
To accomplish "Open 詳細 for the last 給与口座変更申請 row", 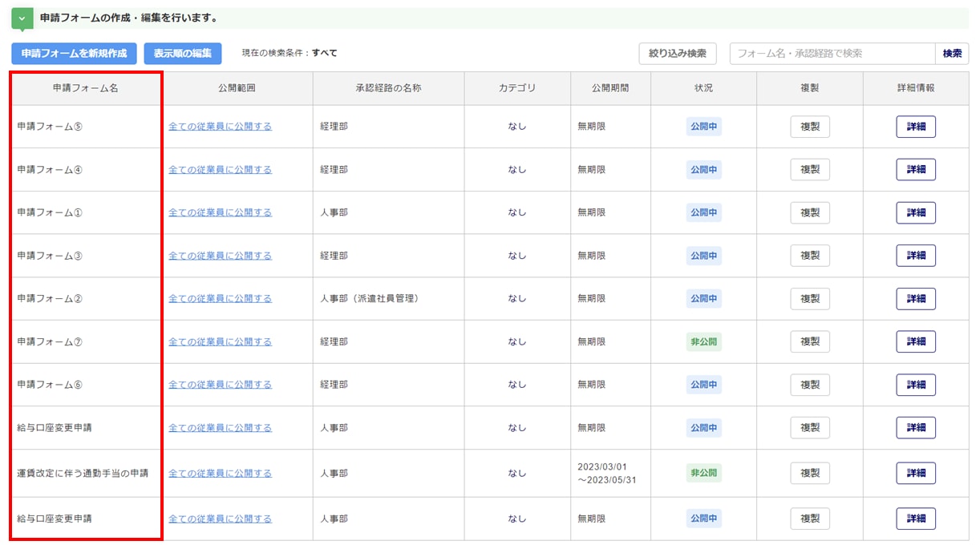I will click(916, 519).
